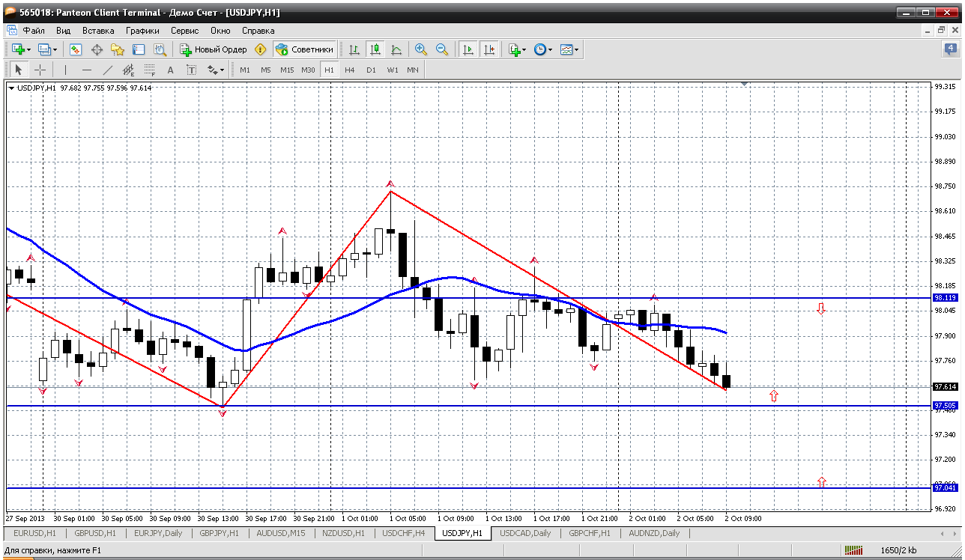Open the Data Window crosshair icon
Viewport: 965px width, 560px height.
tap(97, 49)
